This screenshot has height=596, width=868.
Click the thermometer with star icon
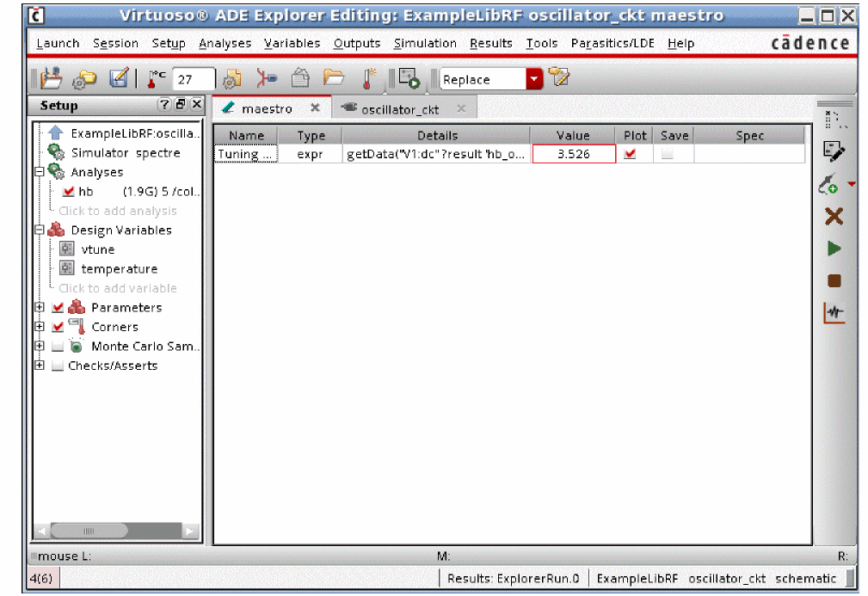click(x=368, y=78)
